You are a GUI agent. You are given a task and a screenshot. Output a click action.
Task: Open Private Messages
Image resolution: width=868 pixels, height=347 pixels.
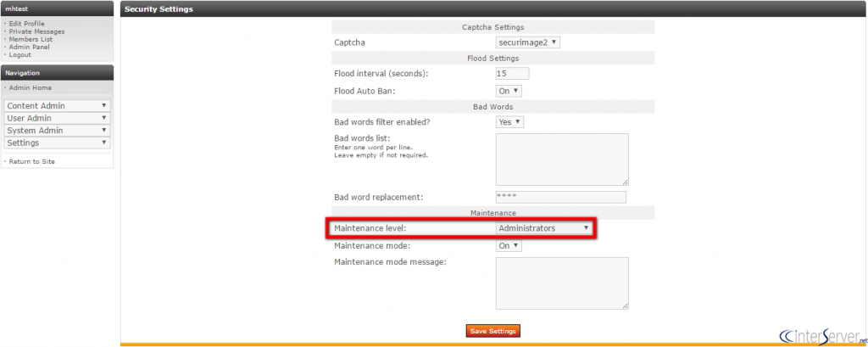pyautogui.click(x=36, y=31)
